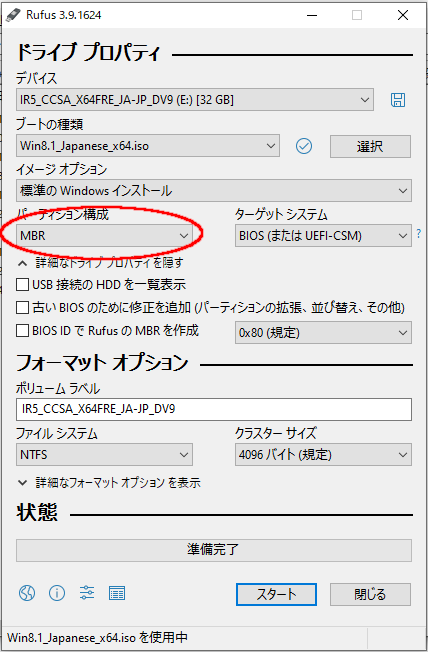Click the Rufus USB icon in title bar

click(13, 15)
